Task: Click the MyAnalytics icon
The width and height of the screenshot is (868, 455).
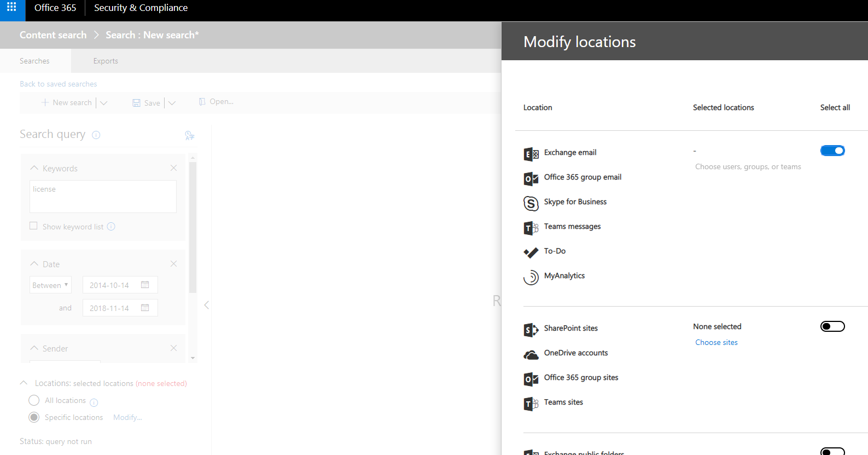Action: [x=531, y=277]
